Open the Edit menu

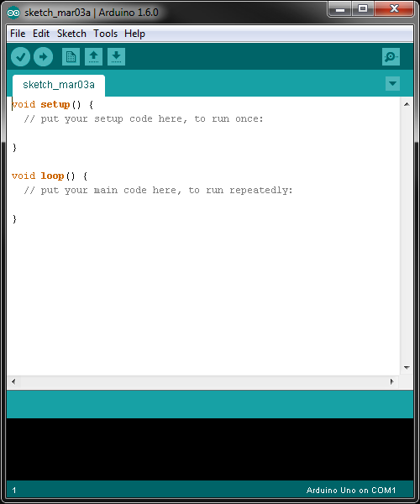coord(41,34)
